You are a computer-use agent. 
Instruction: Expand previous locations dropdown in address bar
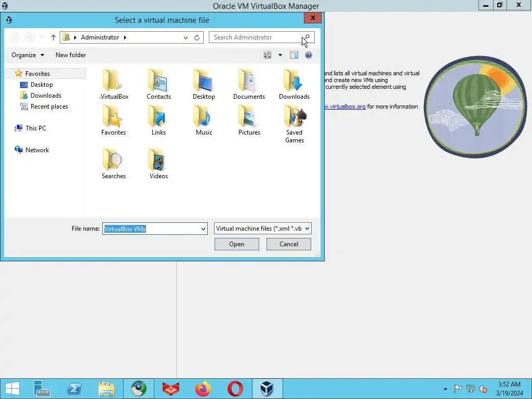pos(185,37)
